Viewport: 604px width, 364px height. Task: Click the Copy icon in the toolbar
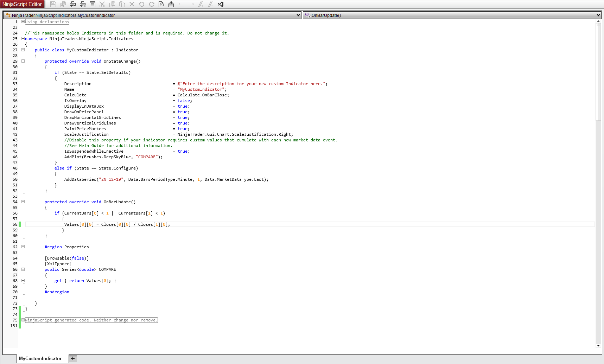pyautogui.click(x=112, y=4)
